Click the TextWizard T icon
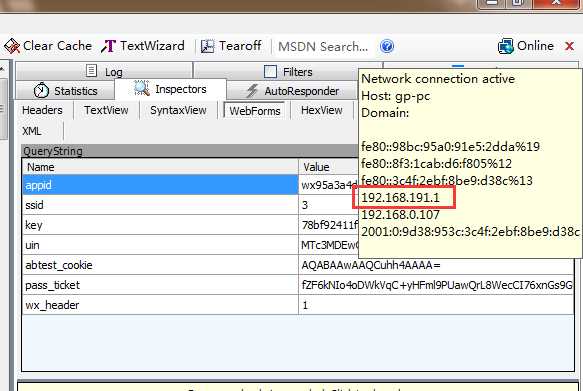Screen dimensions: 583x391 (x=108, y=46)
